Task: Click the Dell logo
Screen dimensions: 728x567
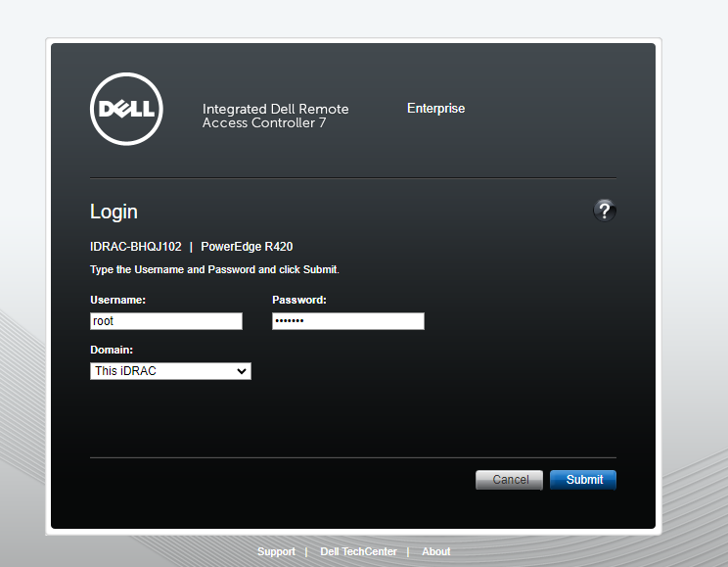Action: [x=126, y=109]
